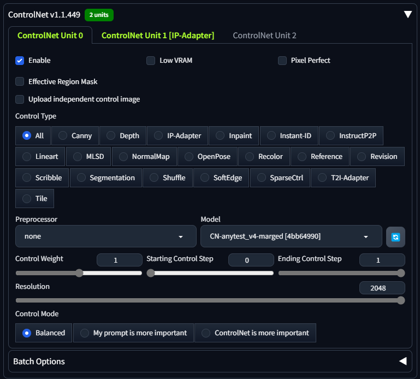
Task: Click the Control Weight slider handle
Action: click(79, 273)
